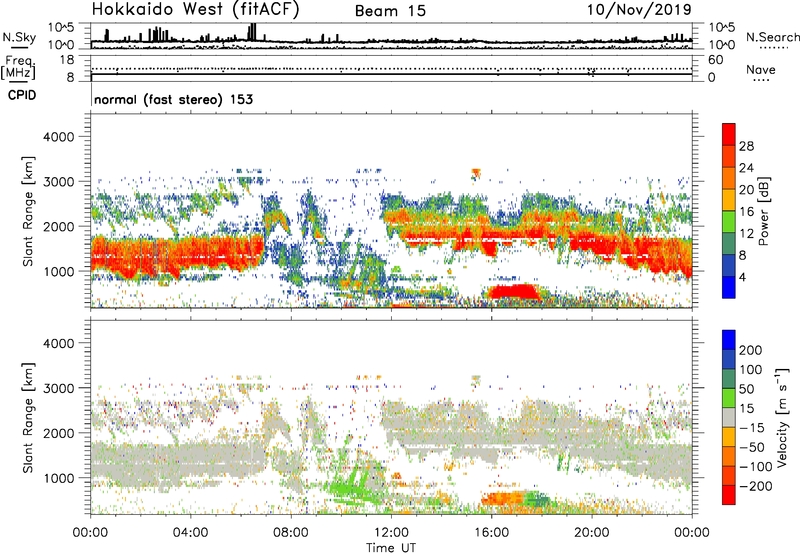Screen dimensions: 800x554
Task: Pick the red bottom segment of velocity colorbar
Action: pos(729,495)
